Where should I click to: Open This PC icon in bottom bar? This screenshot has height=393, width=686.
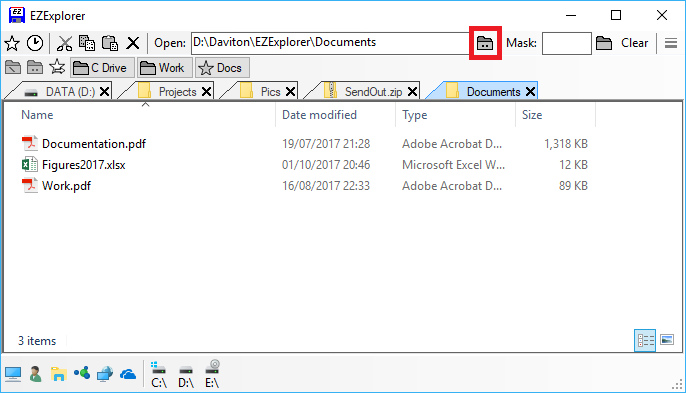[13, 374]
